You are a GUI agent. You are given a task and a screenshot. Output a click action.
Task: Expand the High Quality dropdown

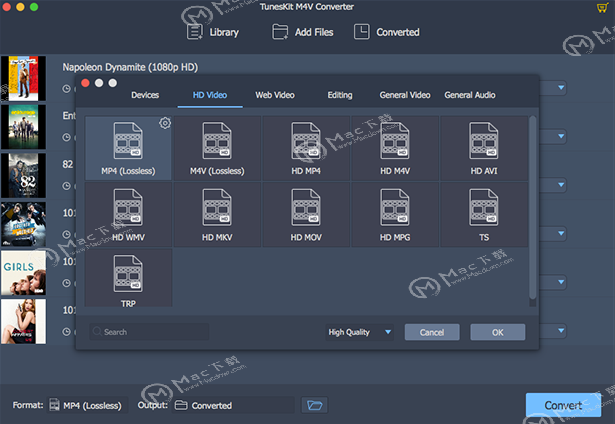coord(359,332)
